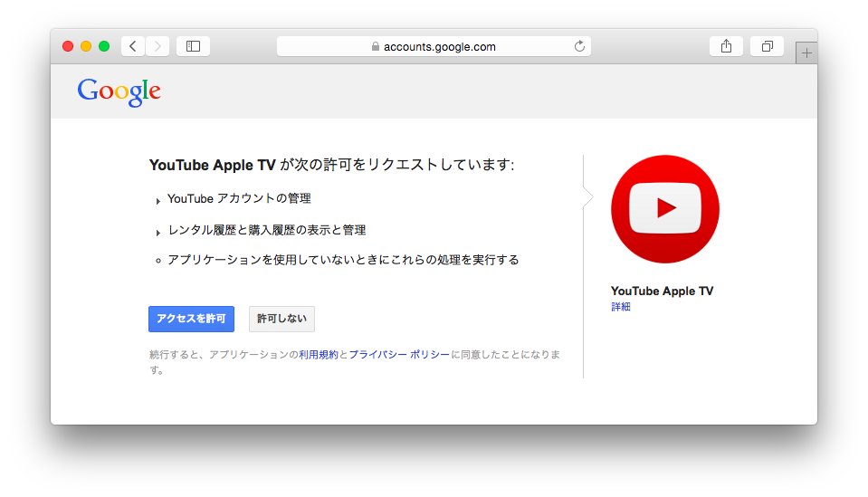Focus the accounts.google.com address field
Screen dimensions: 868x497
(x=434, y=46)
